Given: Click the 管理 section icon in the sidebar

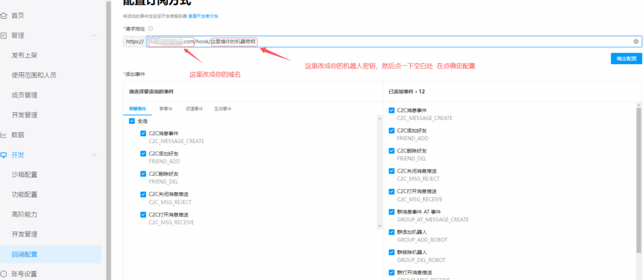Looking at the screenshot, I should pos(4,36).
